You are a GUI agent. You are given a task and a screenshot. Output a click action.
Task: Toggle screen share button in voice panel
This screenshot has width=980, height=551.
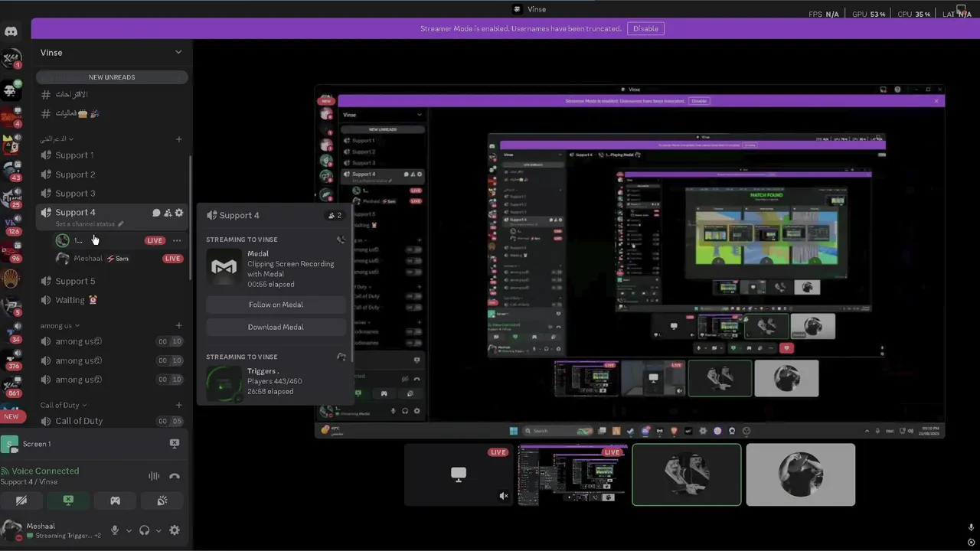coord(68,500)
